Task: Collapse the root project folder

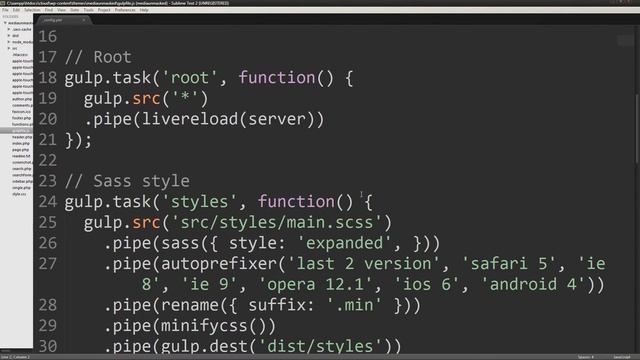Action: 5,23
